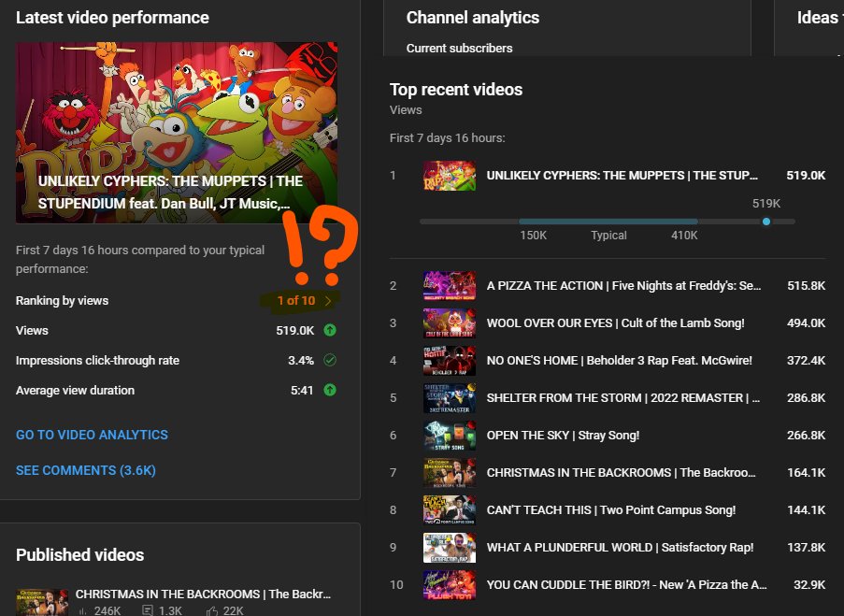Click thumbnail of OPEN THE SKY video
Screen dimensions: 844x616
click(x=450, y=435)
